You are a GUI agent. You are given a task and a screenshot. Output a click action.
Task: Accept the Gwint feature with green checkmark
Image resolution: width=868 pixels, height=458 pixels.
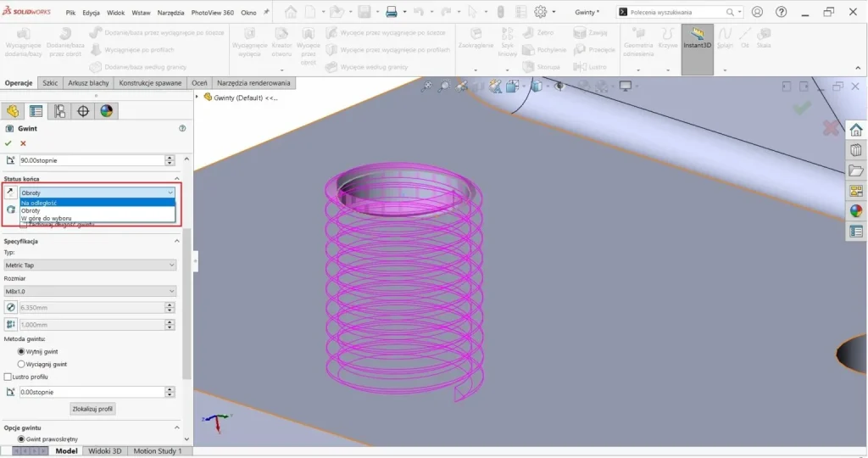(x=8, y=143)
